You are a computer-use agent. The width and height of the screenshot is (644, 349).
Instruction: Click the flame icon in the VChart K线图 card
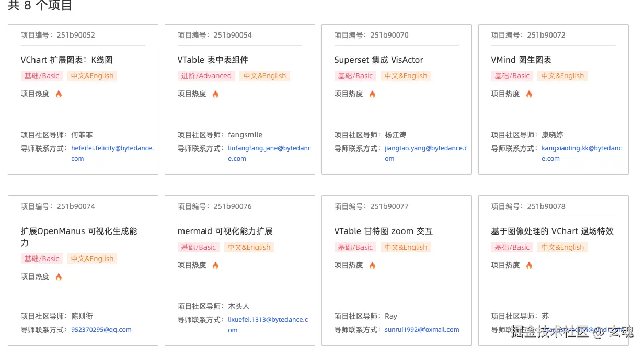[x=59, y=94]
